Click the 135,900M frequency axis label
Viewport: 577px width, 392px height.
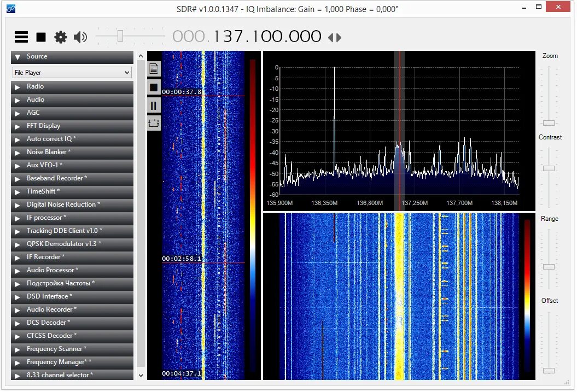(x=279, y=203)
